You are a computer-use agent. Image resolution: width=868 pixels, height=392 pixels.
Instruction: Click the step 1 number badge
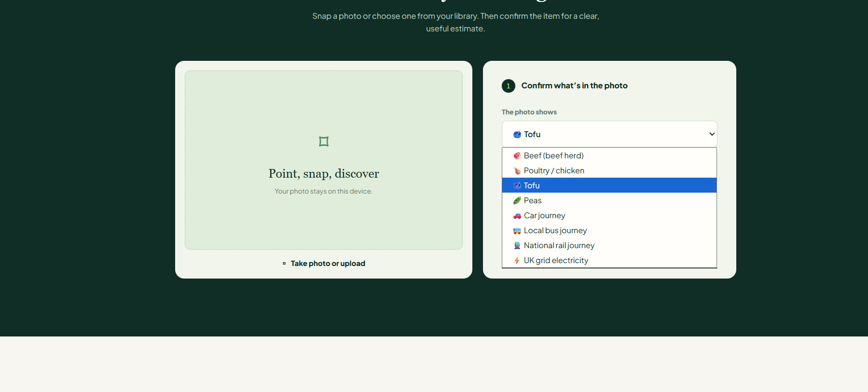(x=509, y=86)
